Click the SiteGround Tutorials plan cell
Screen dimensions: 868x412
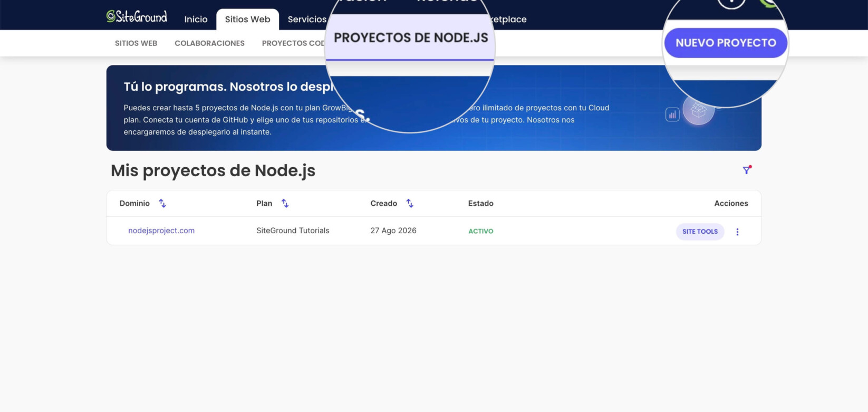click(293, 231)
